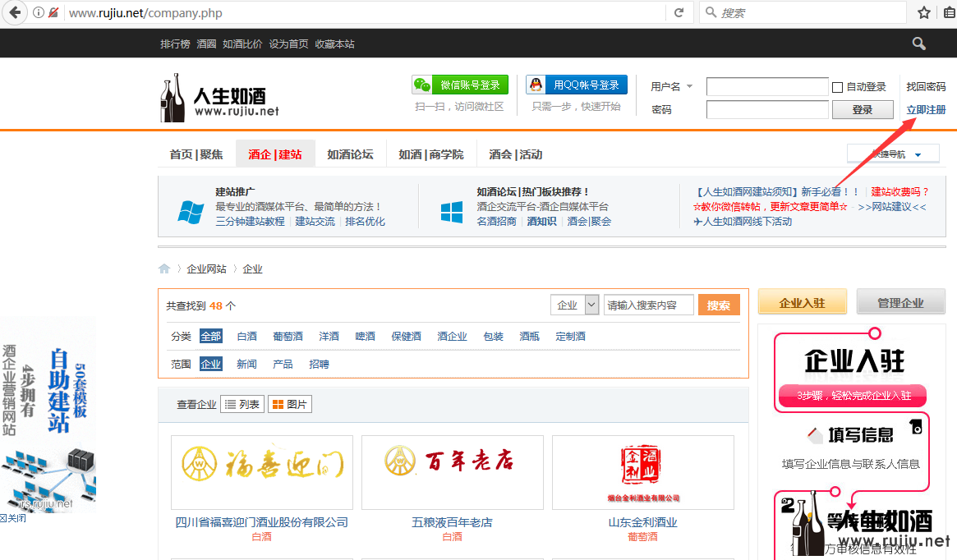Expand the 用户名 login type dropdown
Viewport: 957px width, 560px height.
click(x=690, y=86)
